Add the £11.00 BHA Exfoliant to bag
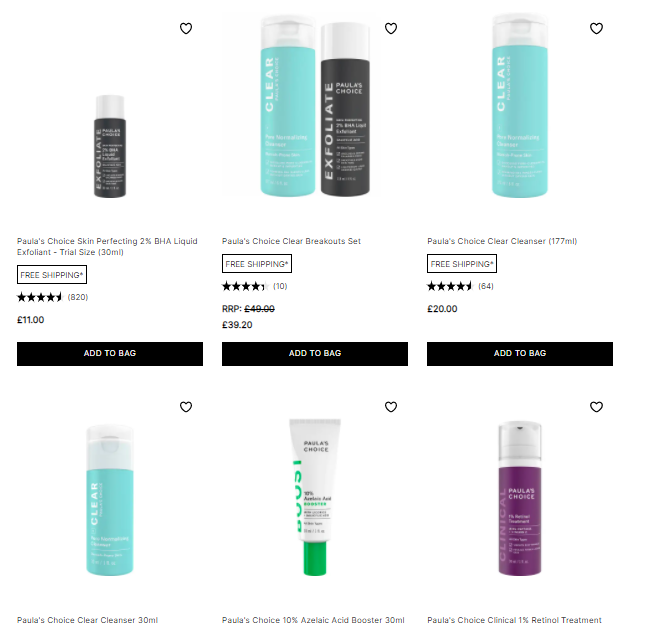Image resolution: width=653 pixels, height=625 pixels. [110, 354]
